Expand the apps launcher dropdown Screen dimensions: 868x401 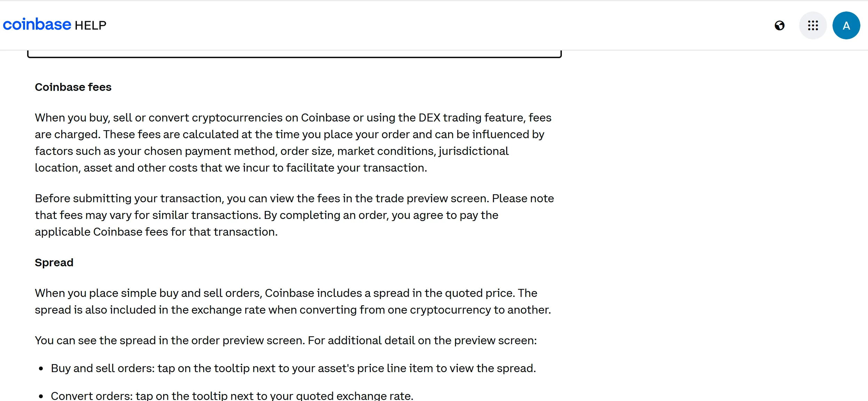coord(813,25)
